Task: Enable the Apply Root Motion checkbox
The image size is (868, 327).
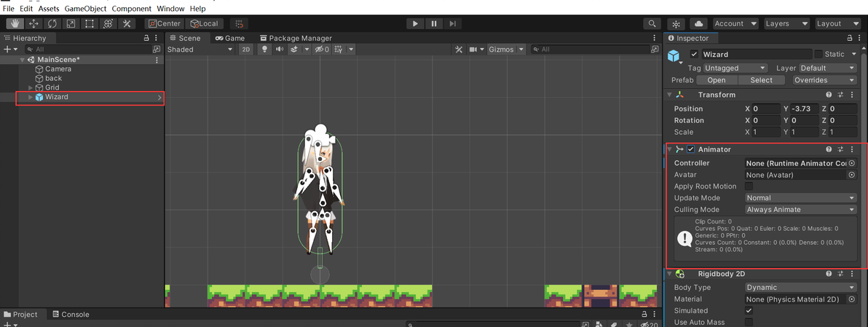Action: [x=749, y=186]
